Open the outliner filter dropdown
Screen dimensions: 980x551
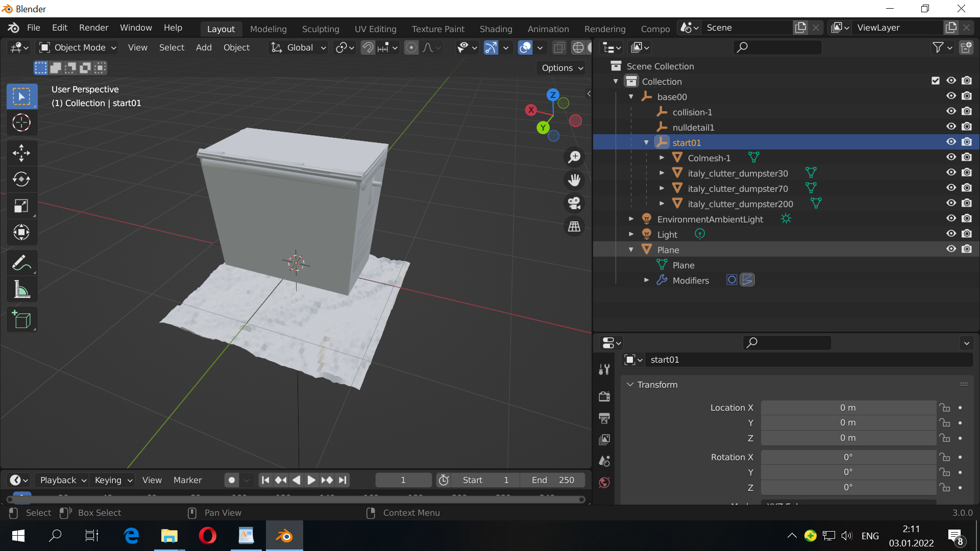click(942, 47)
